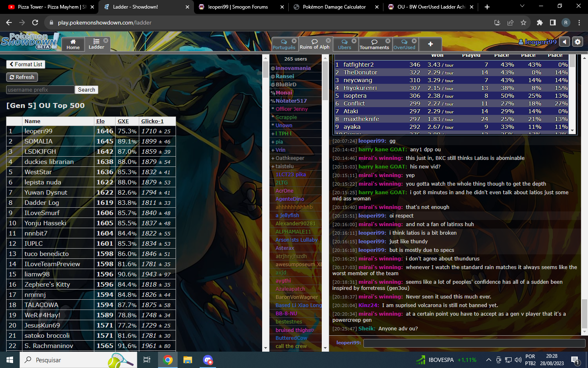Click the ladder Search button
588x368 pixels.
click(87, 90)
